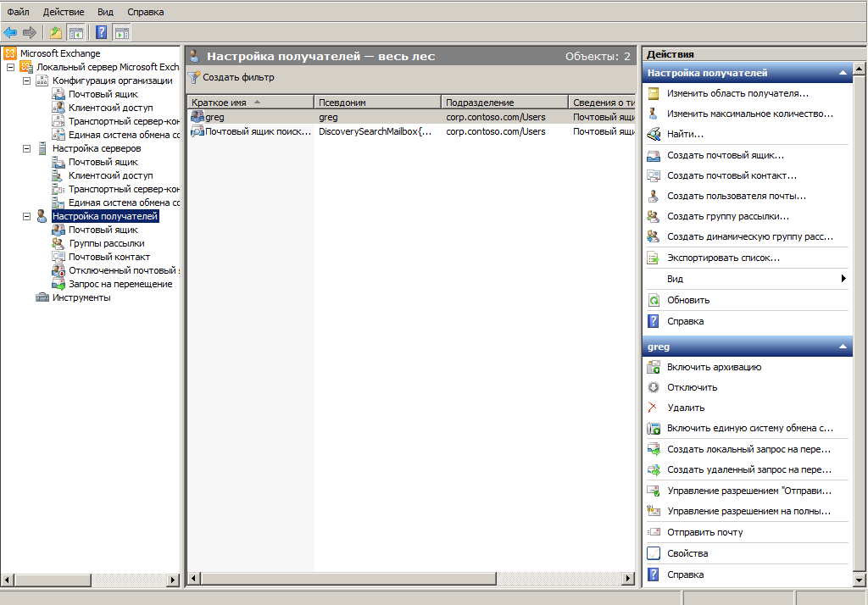Click the Up one level folder icon
This screenshot has width=868, height=605.
pyautogui.click(x=56, y=33)
